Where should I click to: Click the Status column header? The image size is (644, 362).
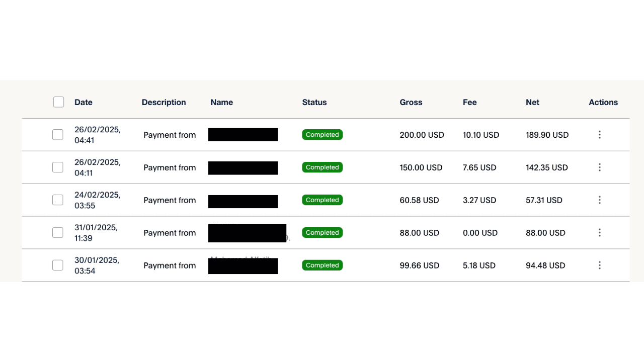click(x=314, y=102)
